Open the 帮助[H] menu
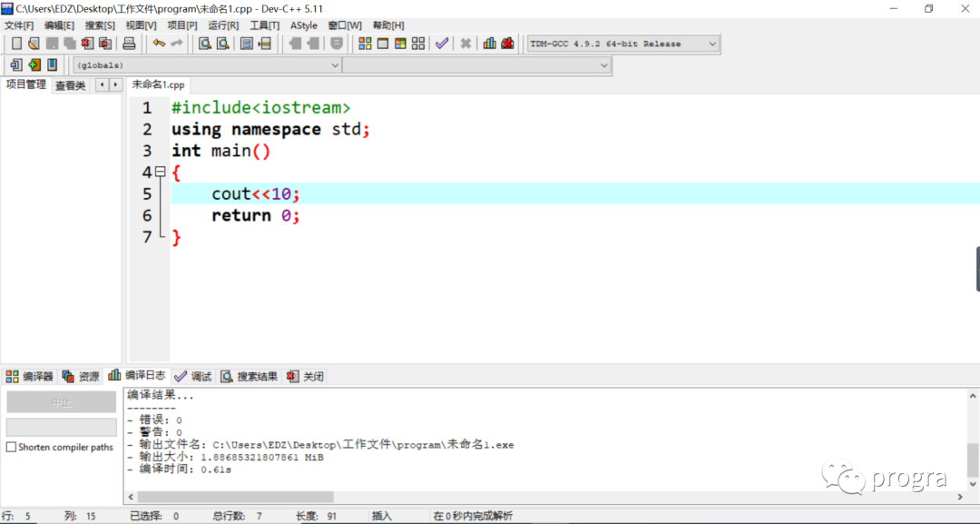The width and height of the screenshot is (980, 524). point(388,25)
